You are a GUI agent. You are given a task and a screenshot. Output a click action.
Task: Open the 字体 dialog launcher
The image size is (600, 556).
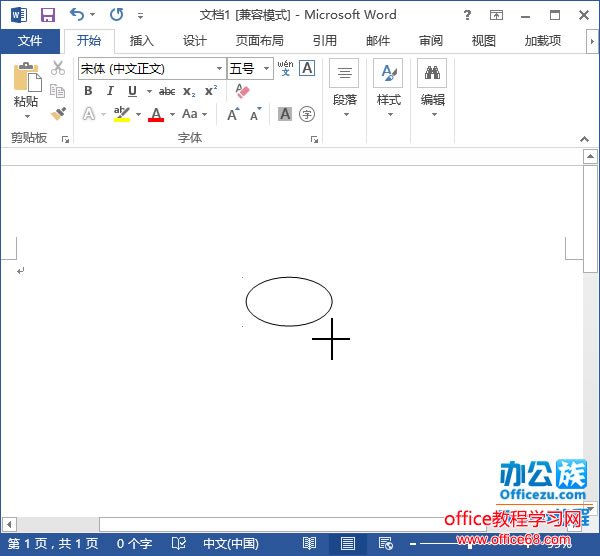[315, 139]
